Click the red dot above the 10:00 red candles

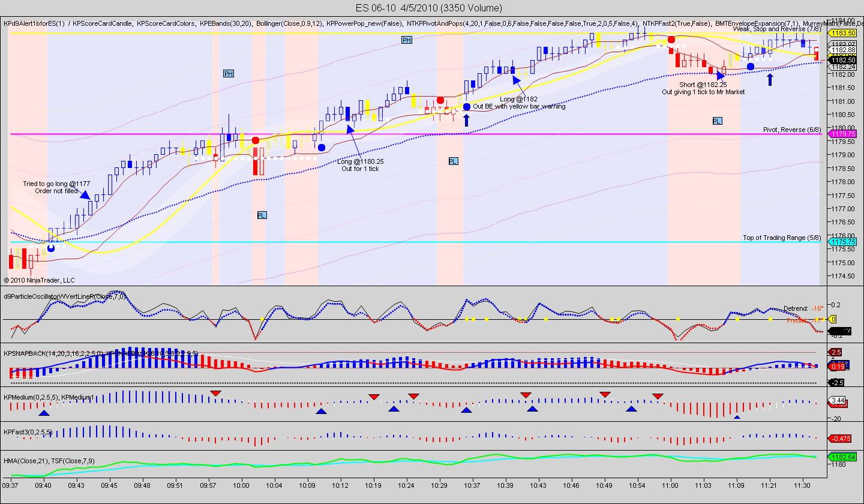pos(256,140)
